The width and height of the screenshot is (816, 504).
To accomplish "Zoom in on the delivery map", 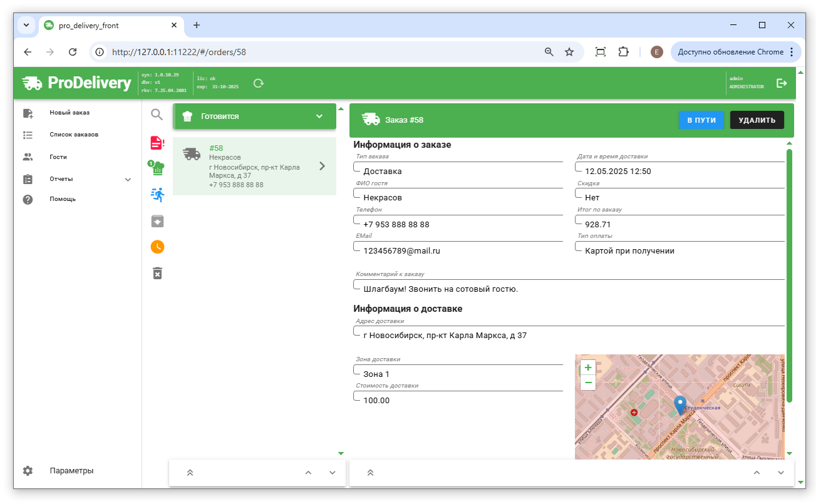I will coord(588,368).
